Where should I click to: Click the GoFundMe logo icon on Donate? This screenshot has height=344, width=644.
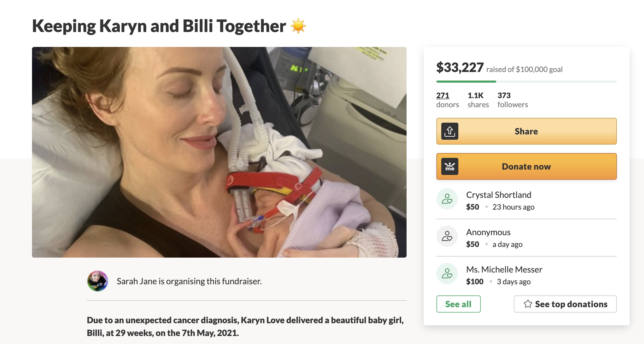tap(450, 166)
